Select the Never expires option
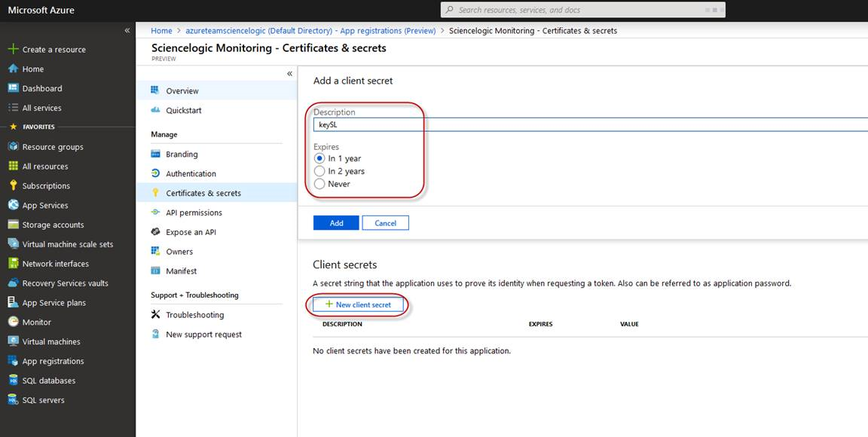 pos(320,184)
